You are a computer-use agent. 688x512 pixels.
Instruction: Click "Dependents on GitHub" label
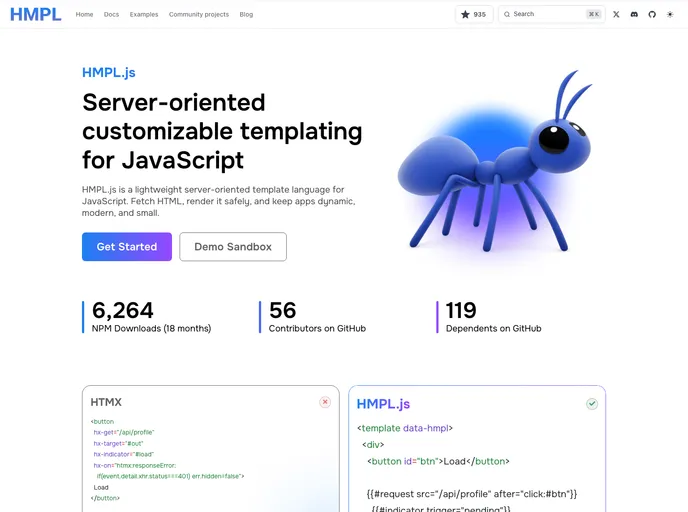[x=494, y=329]
